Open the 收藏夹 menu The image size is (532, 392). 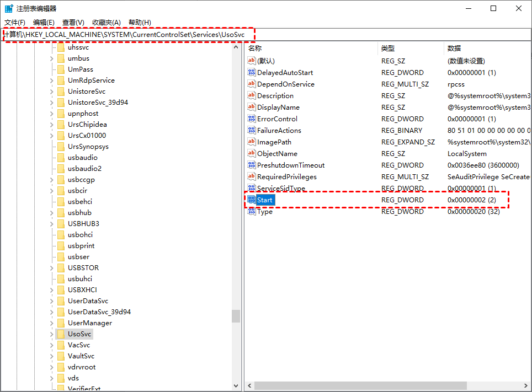coord(105,22)
